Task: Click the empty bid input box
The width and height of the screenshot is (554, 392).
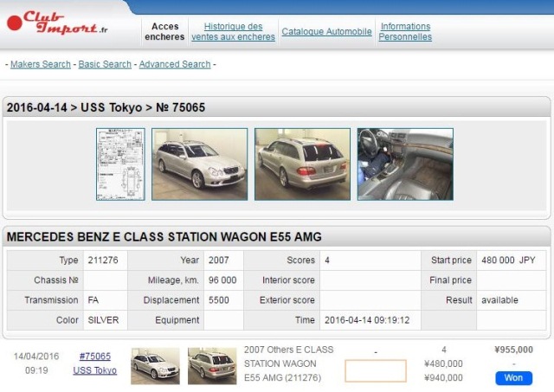Action: click(x=375, y=370)
